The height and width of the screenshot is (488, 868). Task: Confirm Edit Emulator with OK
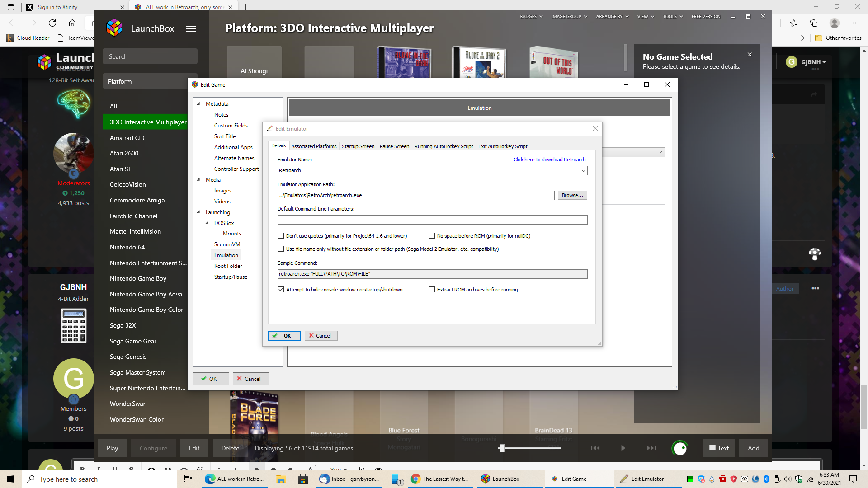coord(284,336)
